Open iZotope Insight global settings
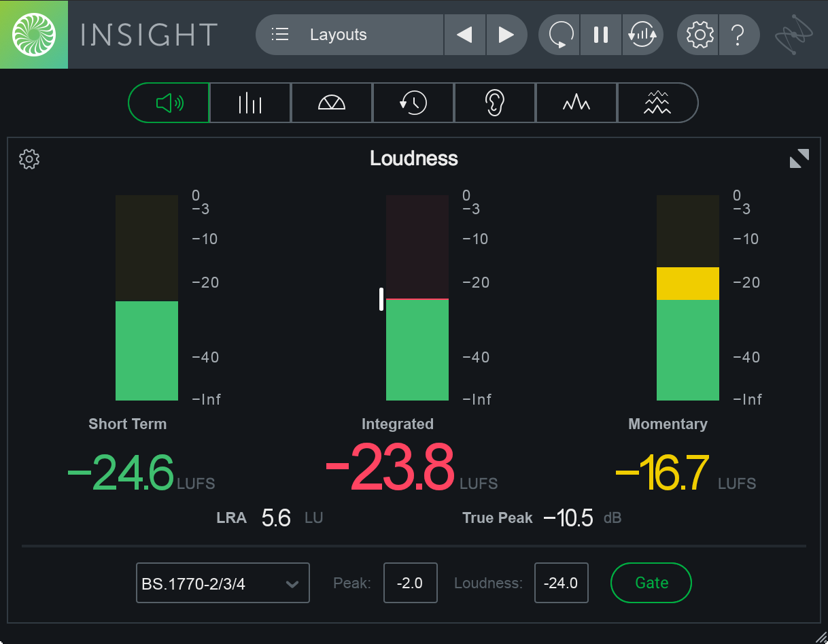 [x=697, y=35]
